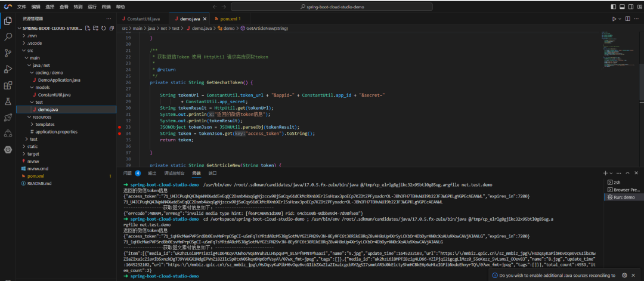Screen dimensions: 644x281
Task: Open the power icon view in activity bar
Action: [8, 150]
